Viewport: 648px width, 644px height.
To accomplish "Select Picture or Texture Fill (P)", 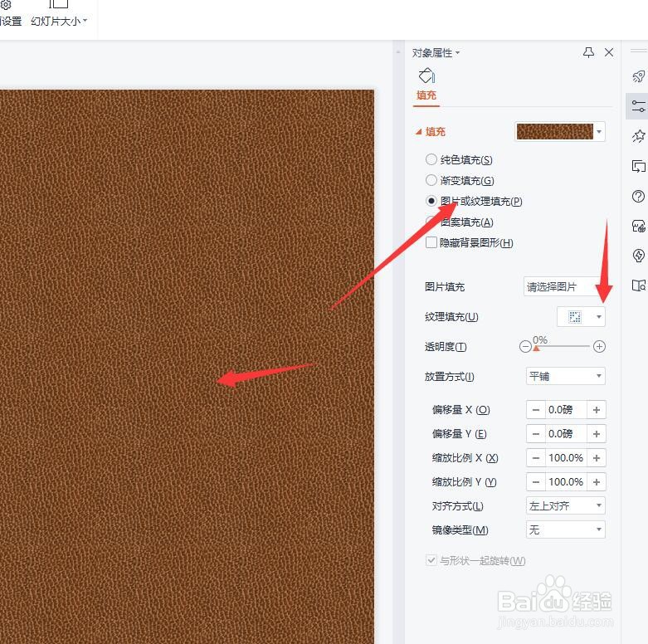I will (431, 201).
